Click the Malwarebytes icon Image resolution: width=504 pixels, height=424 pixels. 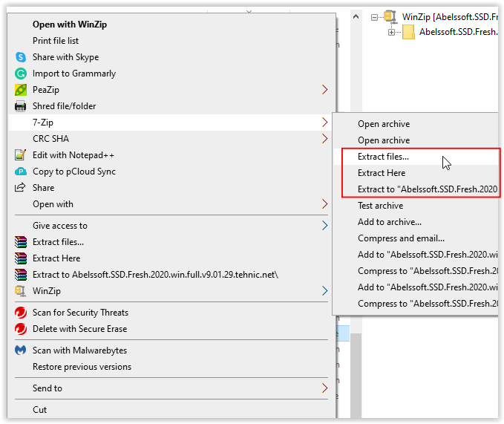click(21, 350)
